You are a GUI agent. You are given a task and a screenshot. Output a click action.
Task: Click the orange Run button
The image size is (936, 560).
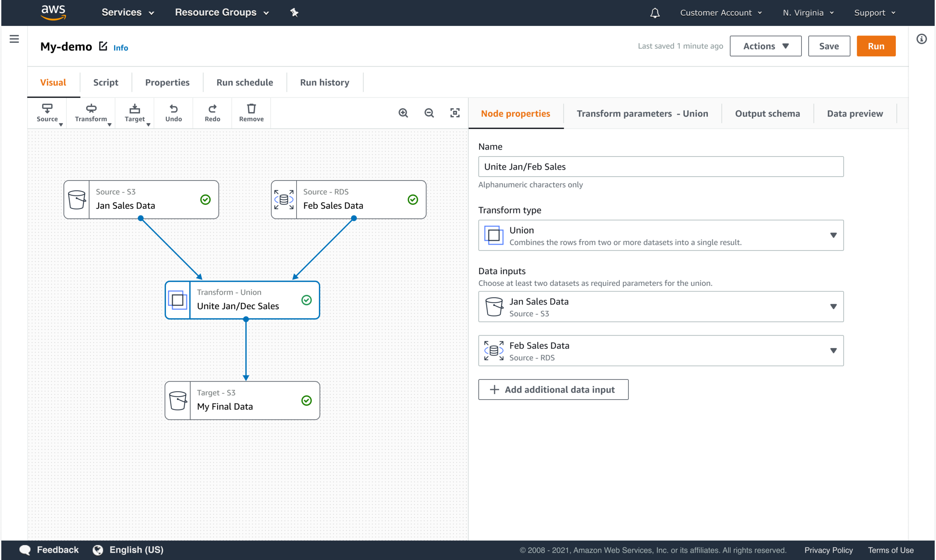tap(876, 46)
